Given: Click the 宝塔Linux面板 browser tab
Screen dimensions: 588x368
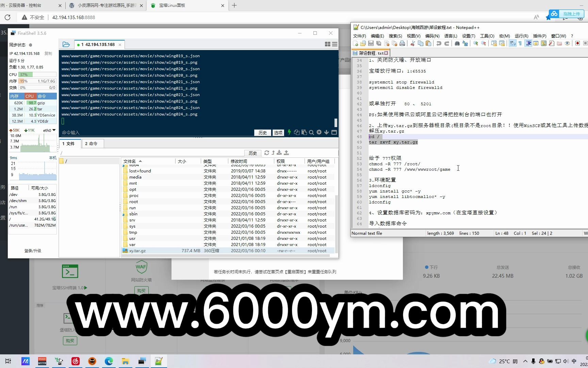Looking at the screenshot, I should pyautogui.click(x=187, y=5).
